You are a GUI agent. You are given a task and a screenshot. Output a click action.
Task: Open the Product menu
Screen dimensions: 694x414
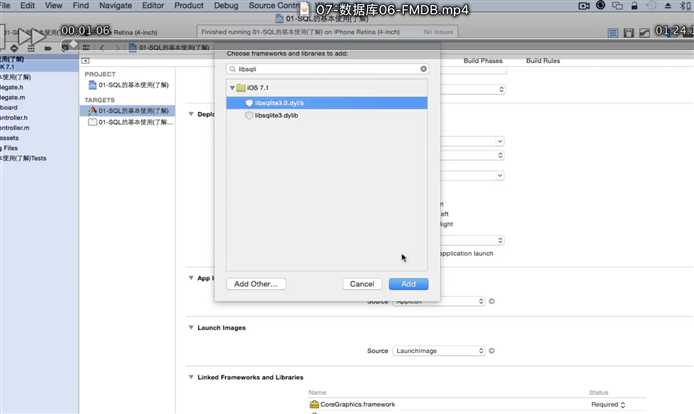(x=189, y=5)
